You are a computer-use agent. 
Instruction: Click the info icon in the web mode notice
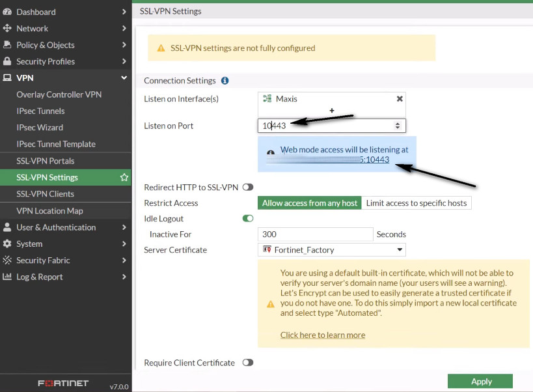pos(271,153)
